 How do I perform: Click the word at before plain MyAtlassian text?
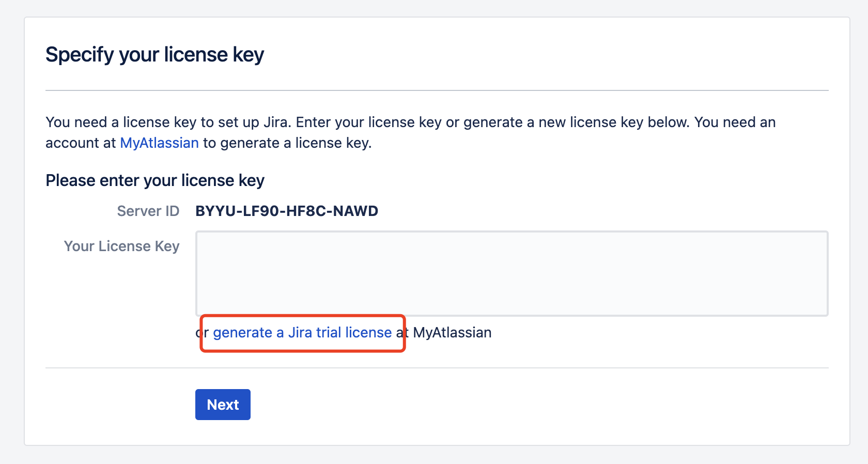click(402, 333)
